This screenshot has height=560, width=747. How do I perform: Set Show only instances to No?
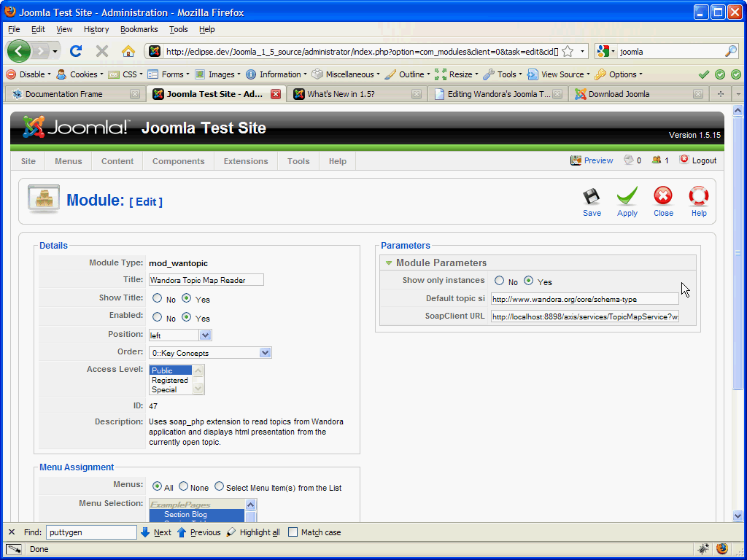499,280
